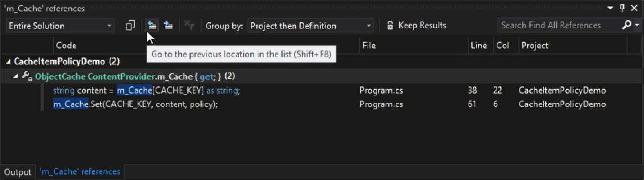Click the search magnifier icon
This screenshot has width=644, height=180.
coord(627,26)
